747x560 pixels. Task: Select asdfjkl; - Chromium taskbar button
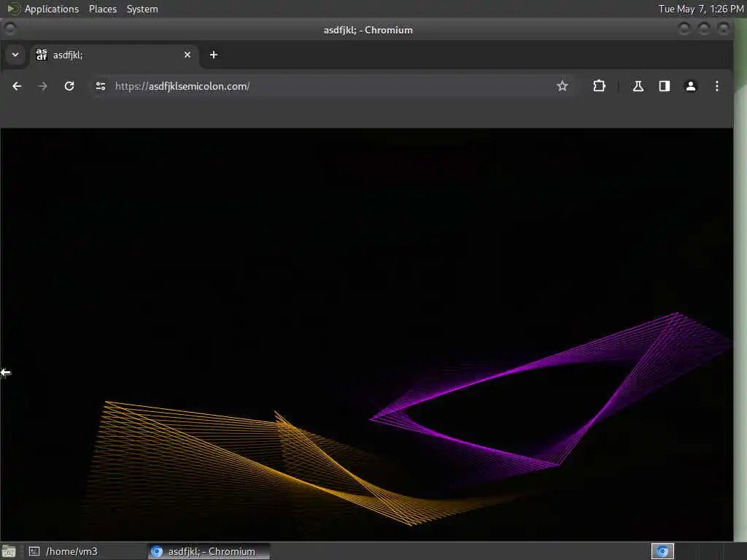pos(209,551)
